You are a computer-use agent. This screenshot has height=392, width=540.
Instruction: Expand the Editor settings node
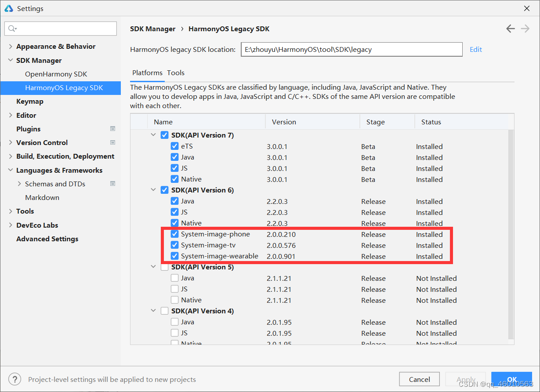[x=11, y=115]
